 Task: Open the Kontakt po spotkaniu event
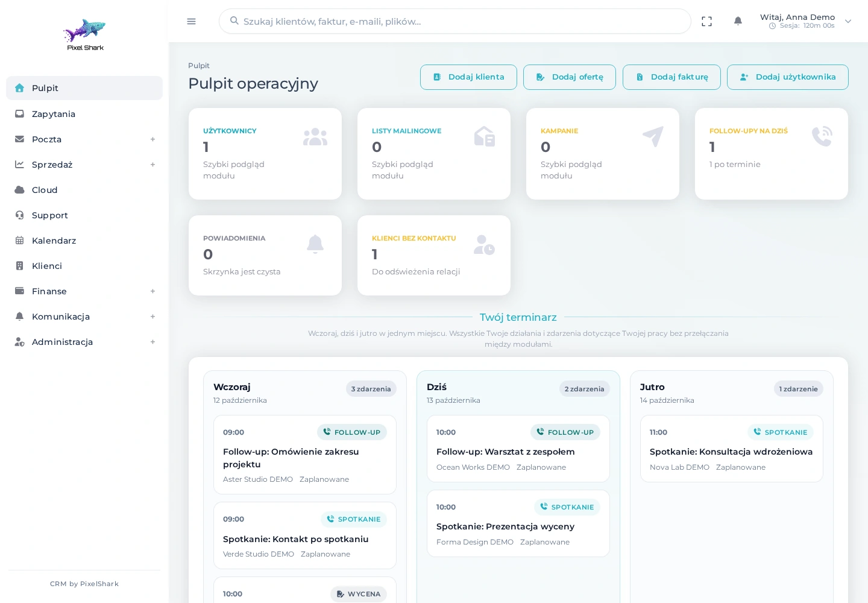[x=305, y=535]
